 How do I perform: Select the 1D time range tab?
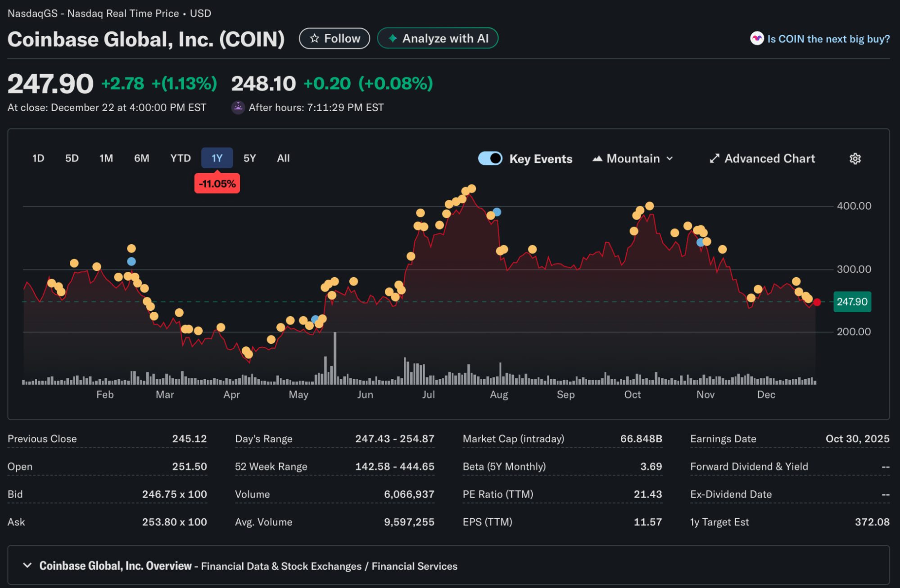(38, 158)
